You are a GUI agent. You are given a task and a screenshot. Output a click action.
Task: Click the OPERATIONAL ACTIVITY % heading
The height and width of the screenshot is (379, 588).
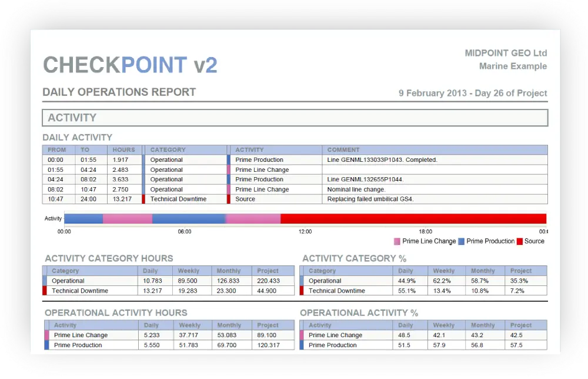(359, 313)
